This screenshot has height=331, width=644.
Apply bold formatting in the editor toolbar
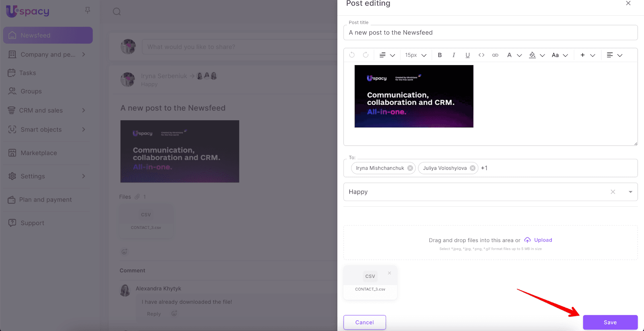pyautogui.click(x=440, y=55)
